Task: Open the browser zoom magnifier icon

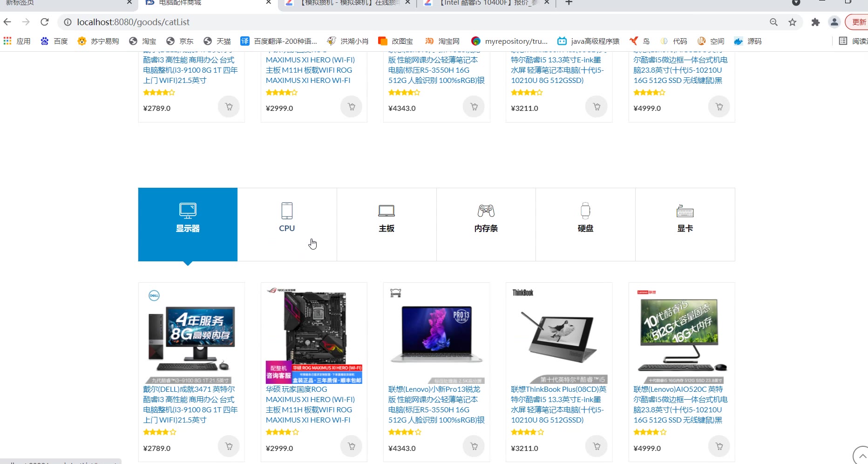Action: point(773,22)
